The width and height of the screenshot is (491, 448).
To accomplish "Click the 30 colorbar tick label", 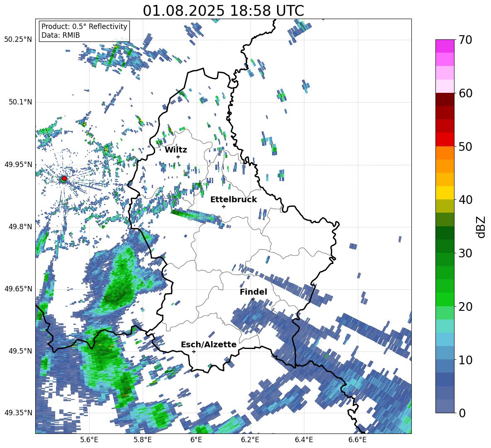I will (465, 253).
